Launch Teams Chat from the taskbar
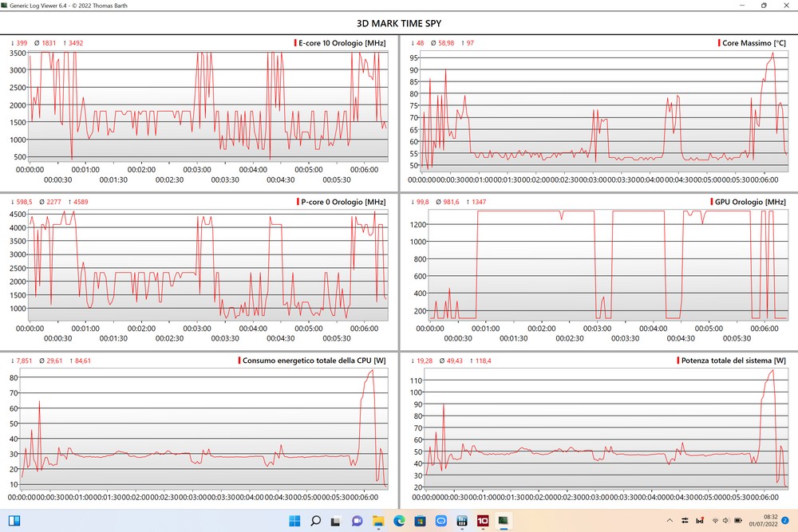The width and height of the screenshot is (798, 532). tap(358, 521)
